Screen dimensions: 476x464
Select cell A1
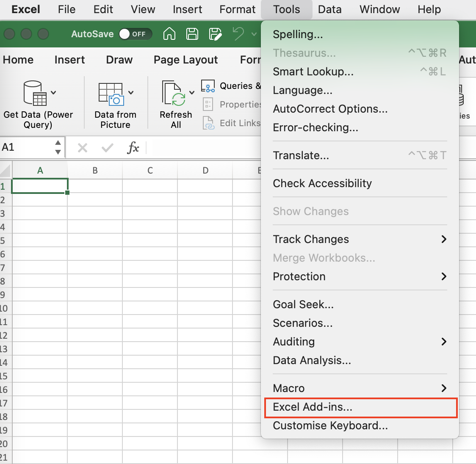click(40, 186)
